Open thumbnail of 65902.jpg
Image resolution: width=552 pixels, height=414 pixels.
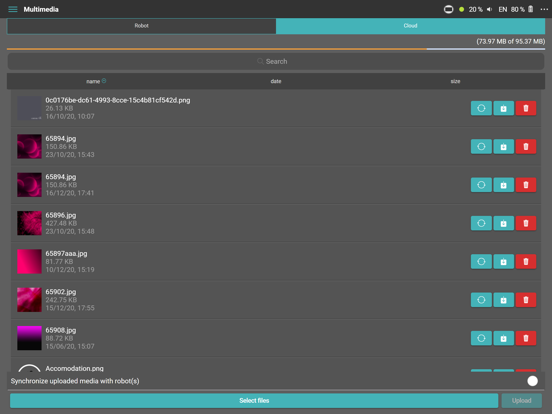coord(29,300)
